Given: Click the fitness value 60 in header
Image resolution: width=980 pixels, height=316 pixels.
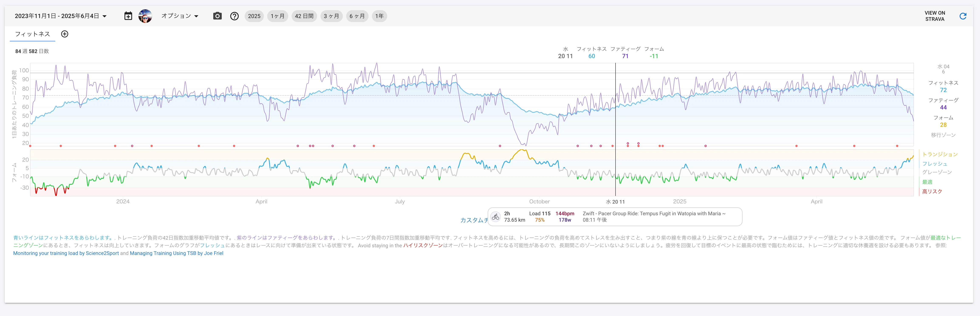Looking at the screenshot, I should click(x=591, y=56).
